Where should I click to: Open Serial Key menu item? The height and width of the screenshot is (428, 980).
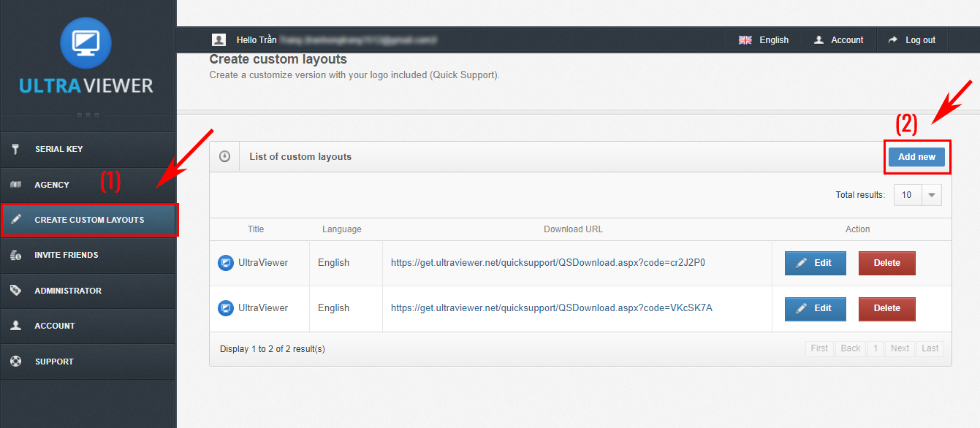point(88,149)
